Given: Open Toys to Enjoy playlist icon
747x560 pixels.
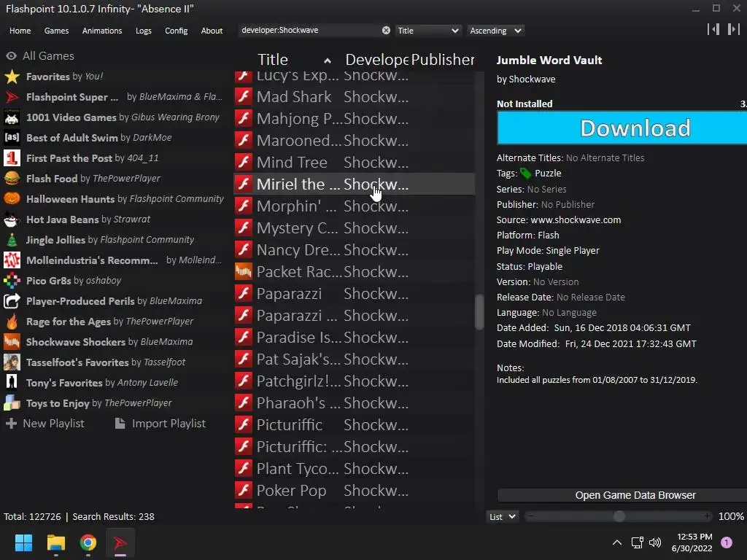Looking at the screenshot, I should 12,403.
